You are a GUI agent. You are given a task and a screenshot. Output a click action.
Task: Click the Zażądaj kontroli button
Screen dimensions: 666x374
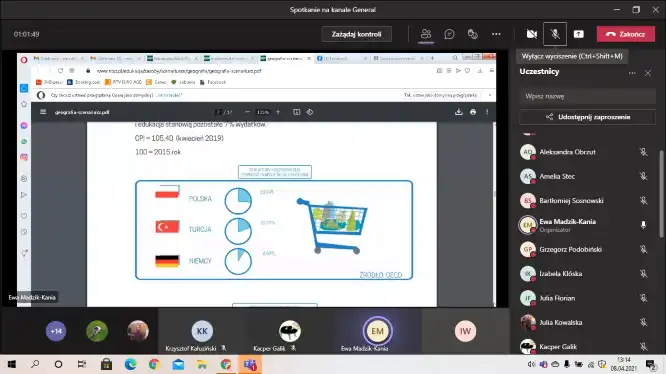(356, 34)
